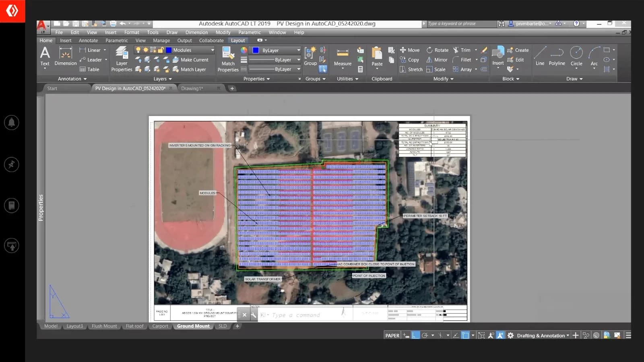Use the Fillet tool
644x362 pixels.
point(462,60)
